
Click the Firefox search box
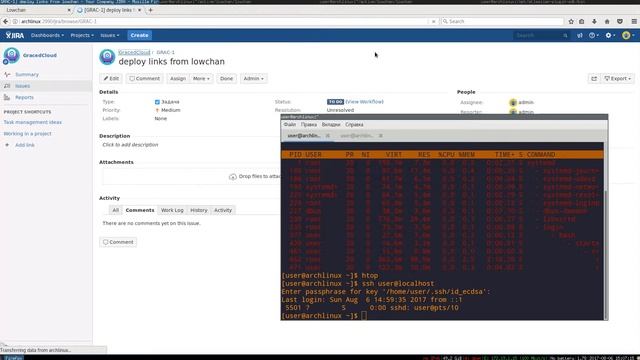tap(502, 21)
